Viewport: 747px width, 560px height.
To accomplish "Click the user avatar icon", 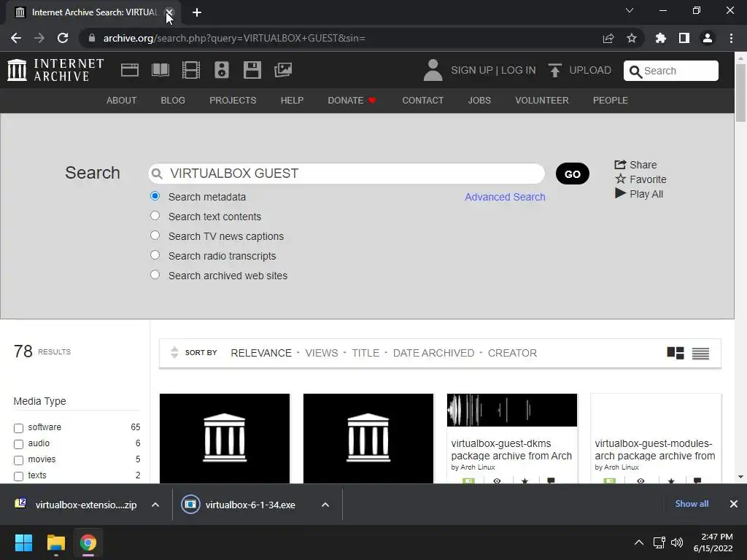I will (433, 70).
